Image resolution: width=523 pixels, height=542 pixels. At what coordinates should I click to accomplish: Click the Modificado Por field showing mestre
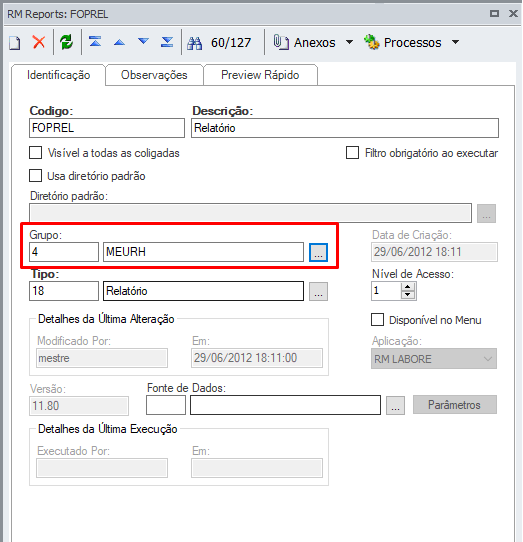102,358
